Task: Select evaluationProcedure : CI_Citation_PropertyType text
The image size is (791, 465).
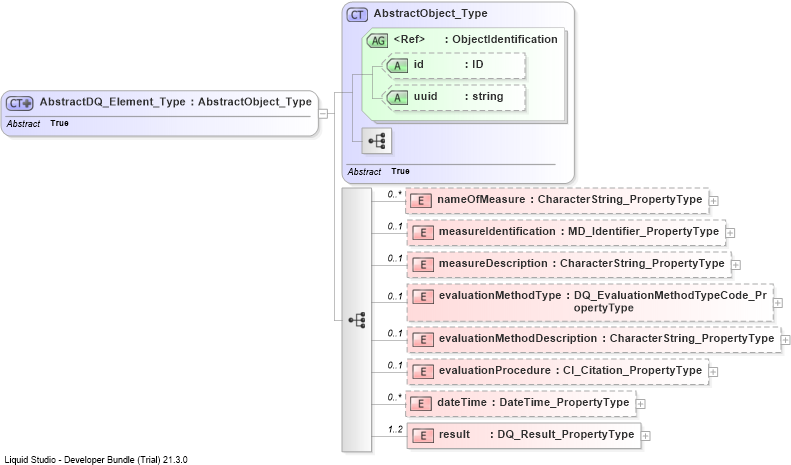Action: [x=570, y=370]
